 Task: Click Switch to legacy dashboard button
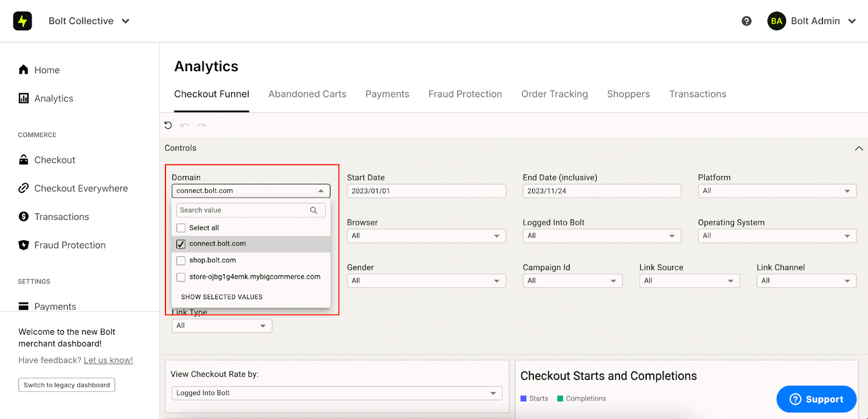pos(67,385)
